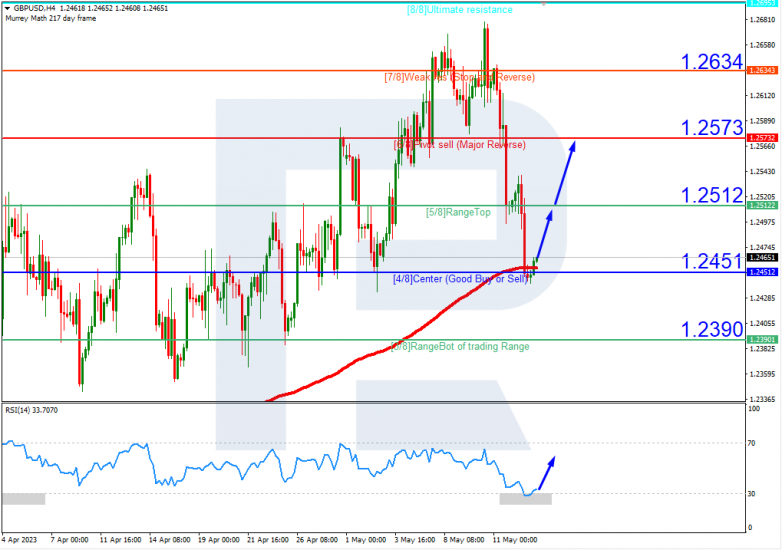The width and height of the screenshot is (782, 550).
Task: Click the '11 May 00:00' time axis label
Action: [515, 540]
